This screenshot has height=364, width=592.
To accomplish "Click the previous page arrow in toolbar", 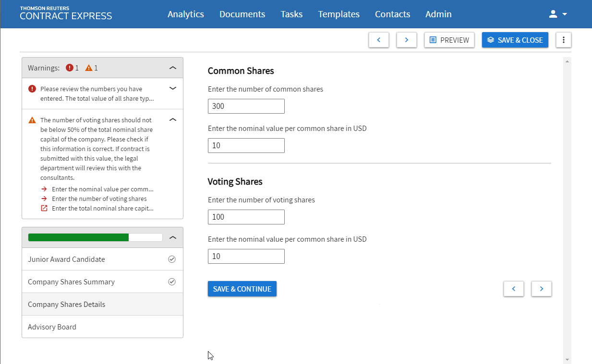I will pos(378,40).
